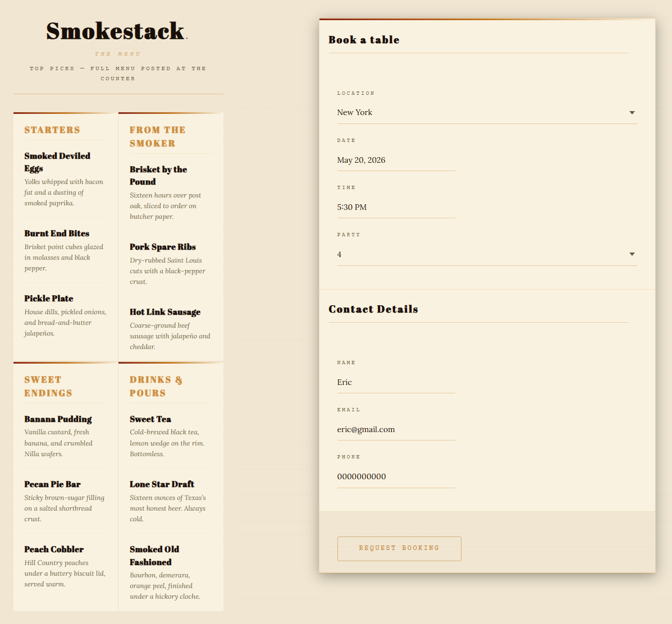Viewport: 672px width, 624px height.
Task: Select the Pickle Plate menu item
Action: (49, 299)
